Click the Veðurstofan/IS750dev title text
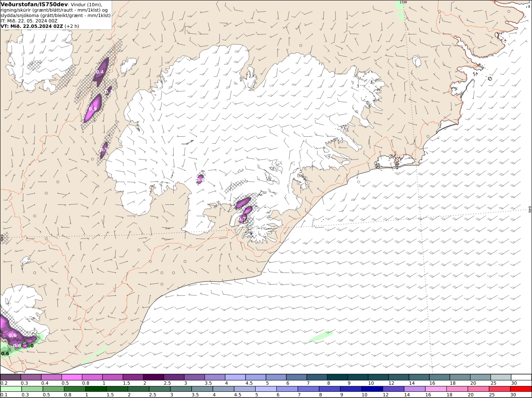 click(34, 4)
